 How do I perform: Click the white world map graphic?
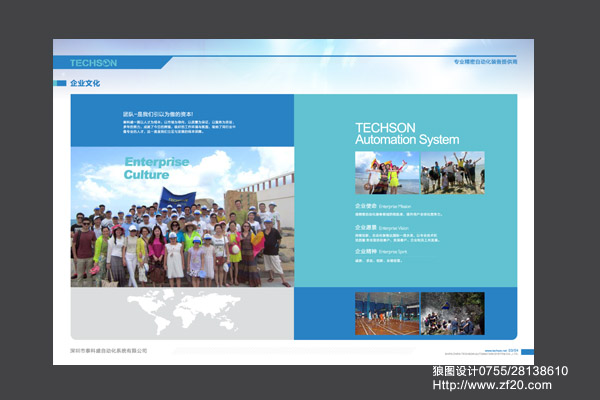(x=184, y=310)
